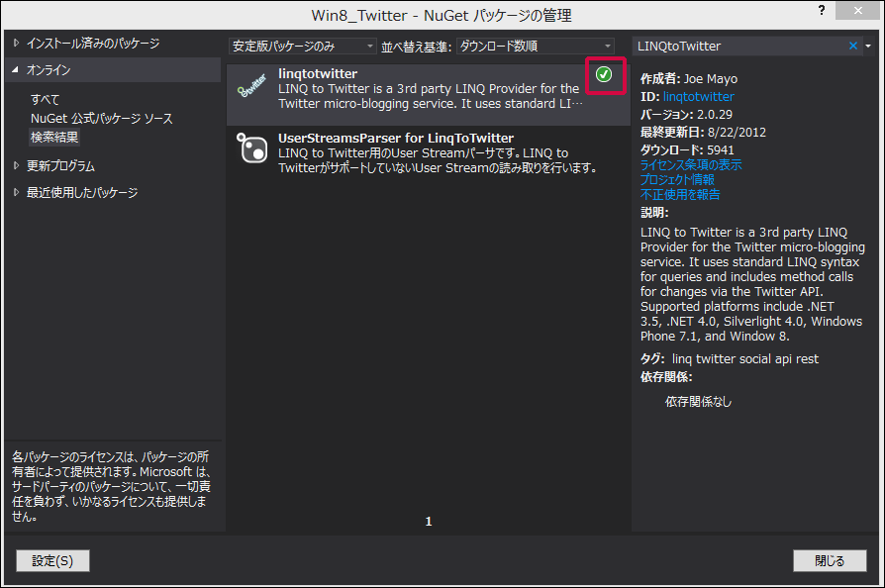Click the last updated date 8/22/2012
This screenshot has height=588, width=885.
[x=737, y=132]
